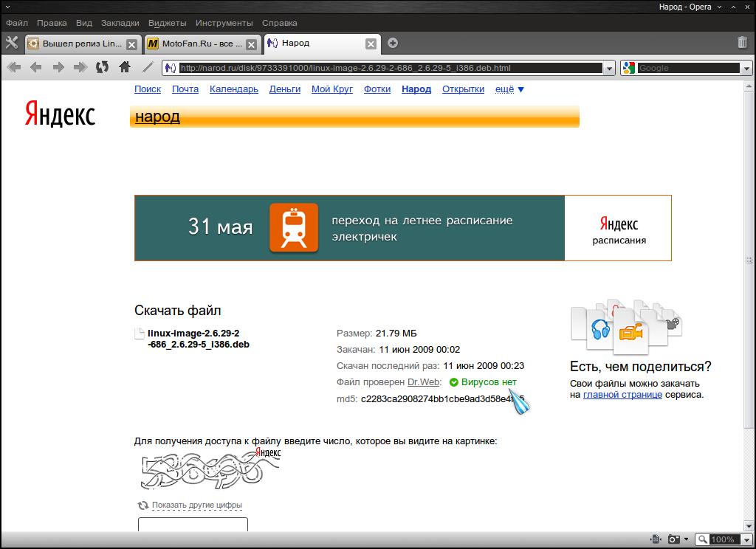Click the site icon in address bar

[171, 68]
